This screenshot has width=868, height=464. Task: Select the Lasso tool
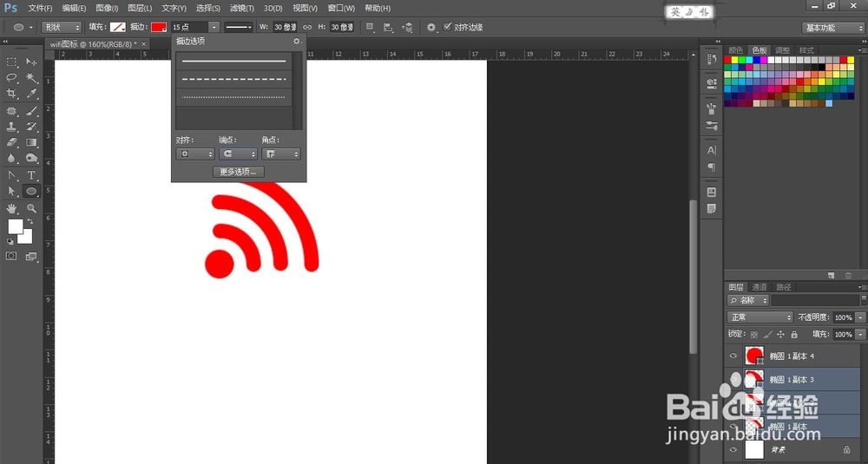tap(11, 78)
